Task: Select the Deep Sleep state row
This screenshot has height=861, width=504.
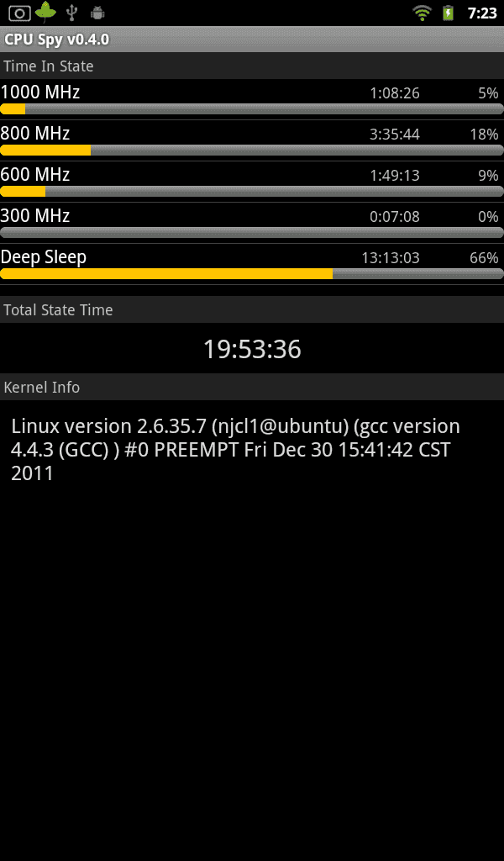Action: coord(252,264)
